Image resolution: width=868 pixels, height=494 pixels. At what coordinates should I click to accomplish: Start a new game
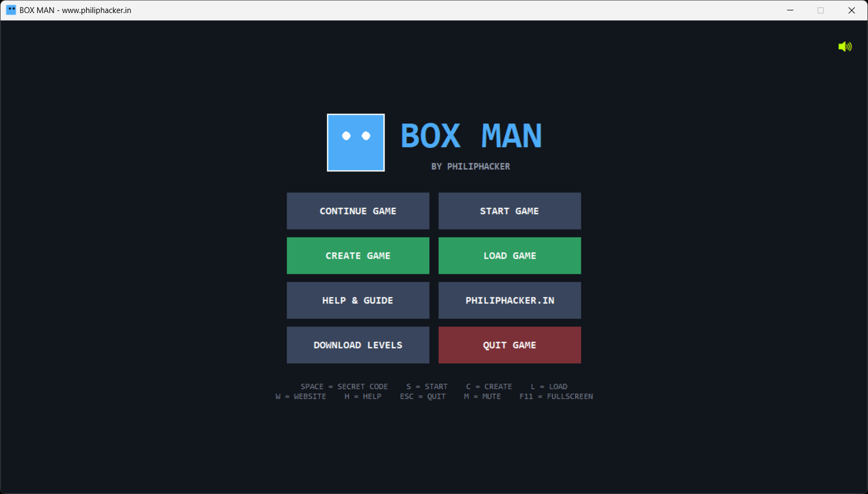[509, 211]
